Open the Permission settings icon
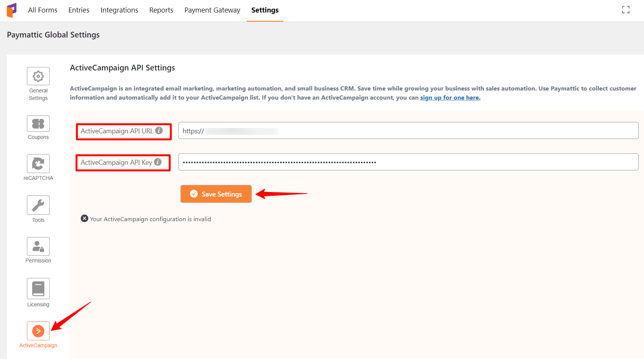The height and width of the screenshot is (359, 644). tap(38, 247)
